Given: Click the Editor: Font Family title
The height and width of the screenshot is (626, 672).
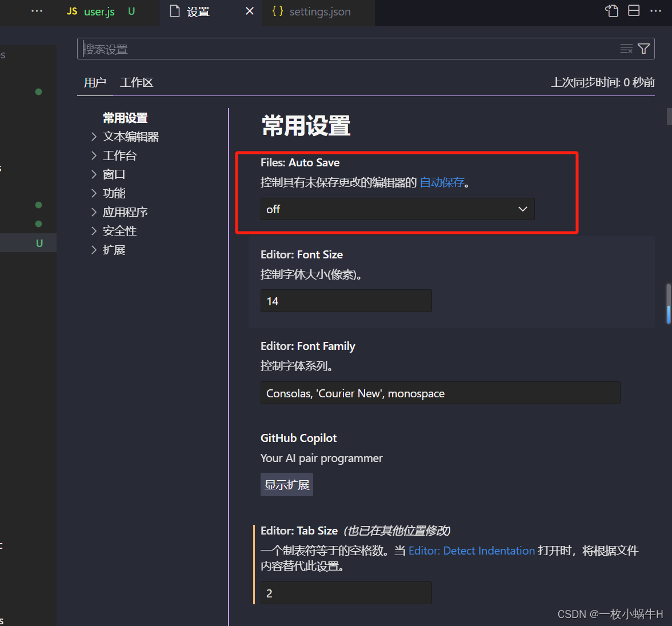Looking at the screenshot, I should click(x=307, y=346).
